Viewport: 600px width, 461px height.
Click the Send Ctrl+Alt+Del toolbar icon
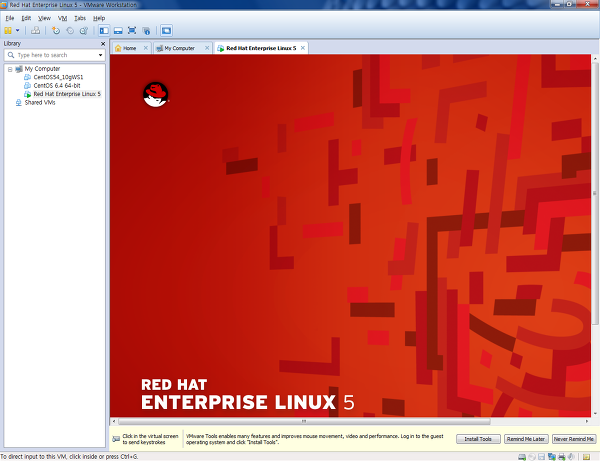click(35, 30)
